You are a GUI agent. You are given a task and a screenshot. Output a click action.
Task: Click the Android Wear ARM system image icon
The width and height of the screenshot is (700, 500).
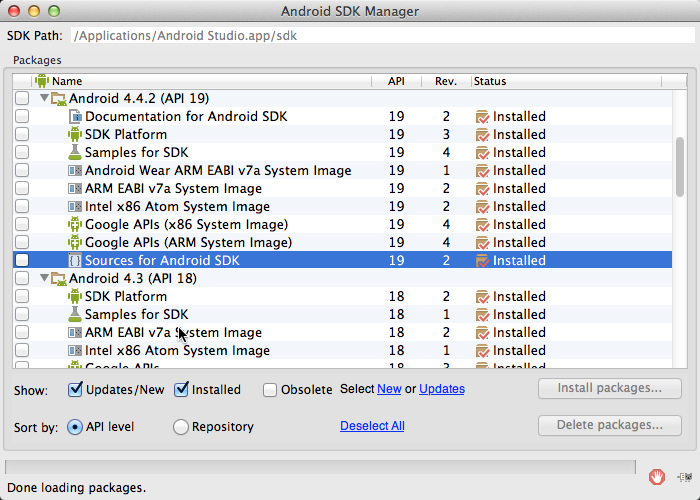pos(75,171)
